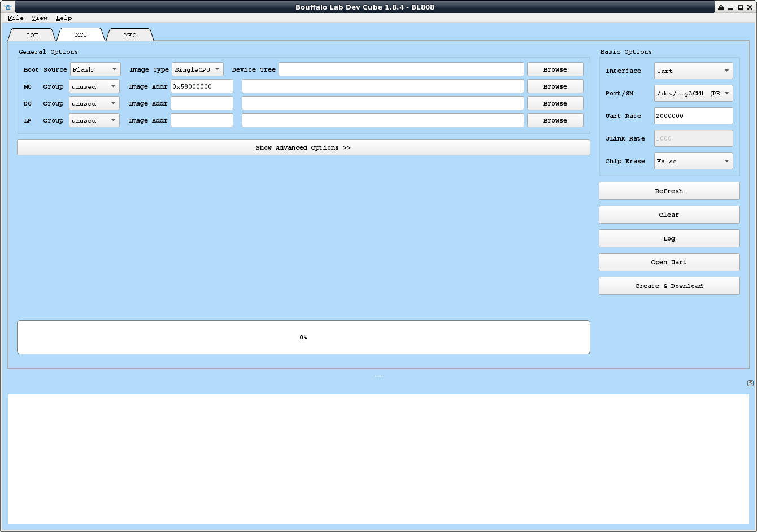The width and height of the screenshot is (757, 532).
Task: Click the Uart Rate field
Action: (x=693, y=116)
